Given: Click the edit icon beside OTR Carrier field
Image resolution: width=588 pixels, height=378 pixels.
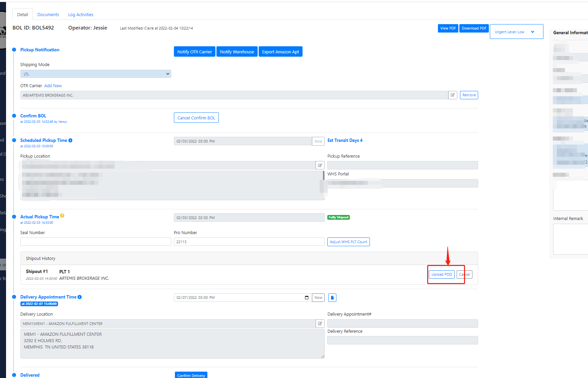Looking at the screenshot, I should (453, 95).
